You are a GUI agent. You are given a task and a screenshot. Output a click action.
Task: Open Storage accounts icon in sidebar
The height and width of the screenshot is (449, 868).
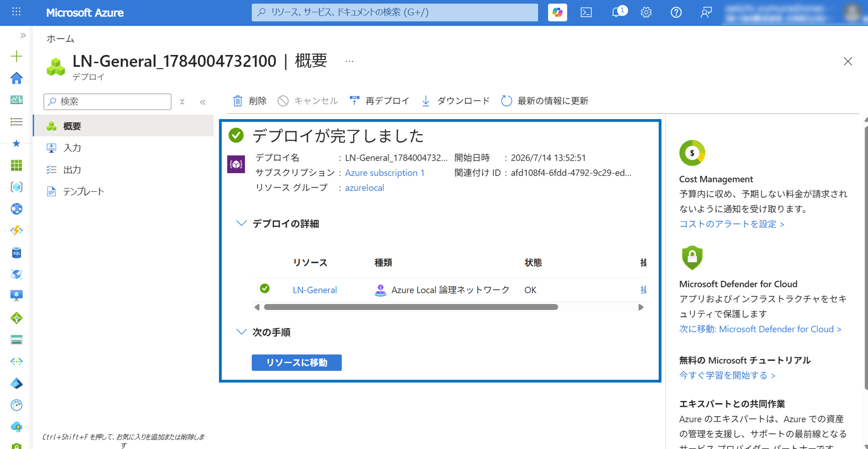click(16, 340)
